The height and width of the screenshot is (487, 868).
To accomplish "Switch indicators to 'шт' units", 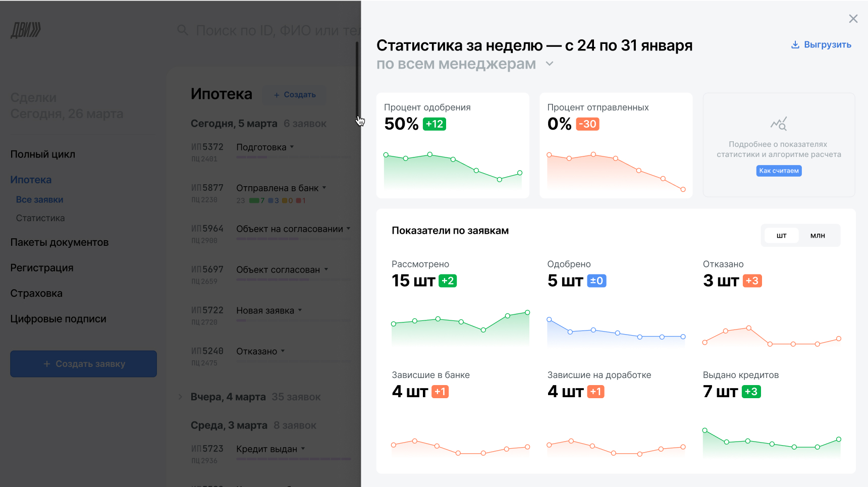I will point(781,236).
